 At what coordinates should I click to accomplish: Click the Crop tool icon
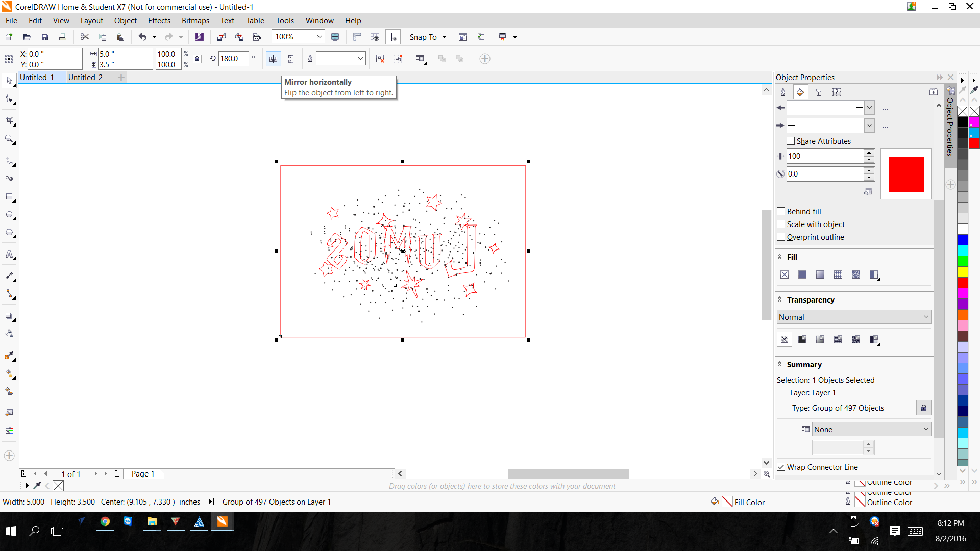tap(9, 120)
